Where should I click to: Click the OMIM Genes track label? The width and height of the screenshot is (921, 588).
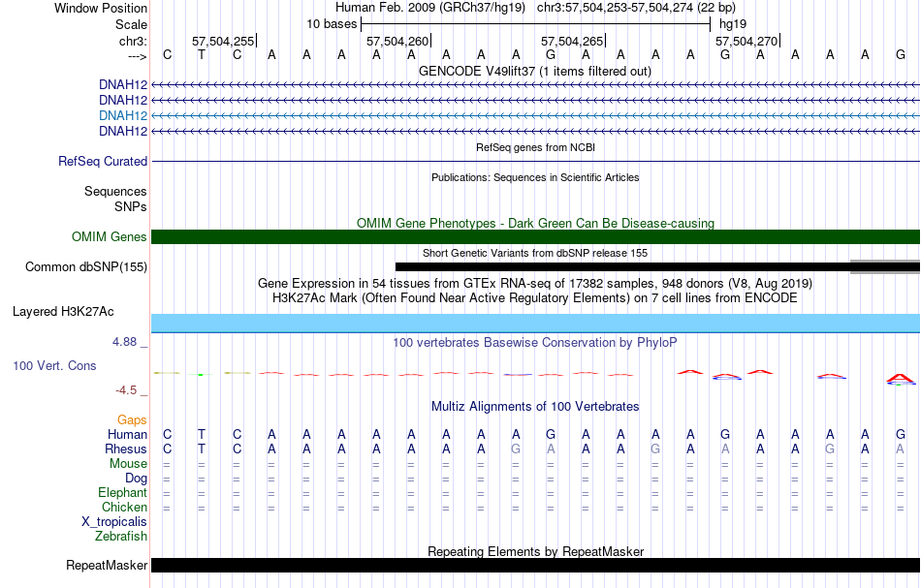[x=110, y=237]
